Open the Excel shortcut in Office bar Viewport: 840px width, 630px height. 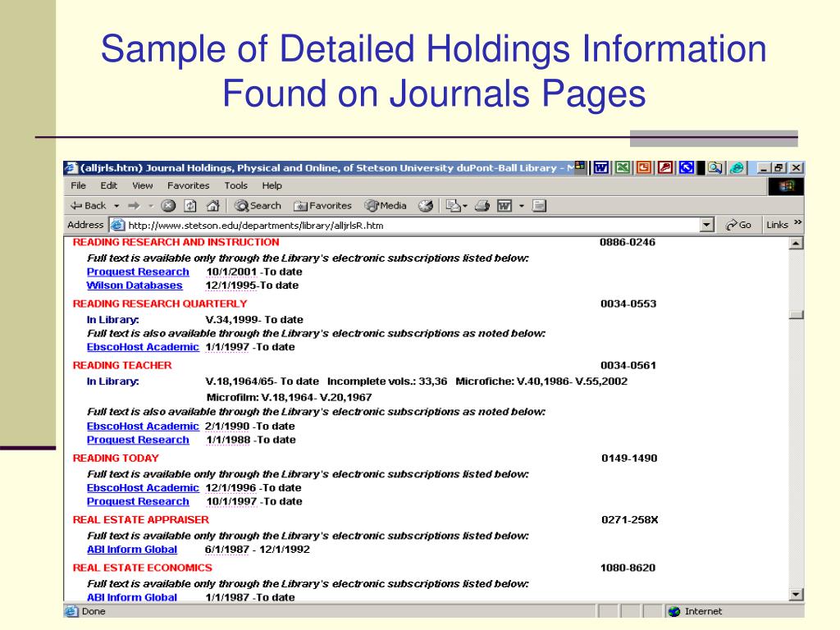click(x=623, y=168)
